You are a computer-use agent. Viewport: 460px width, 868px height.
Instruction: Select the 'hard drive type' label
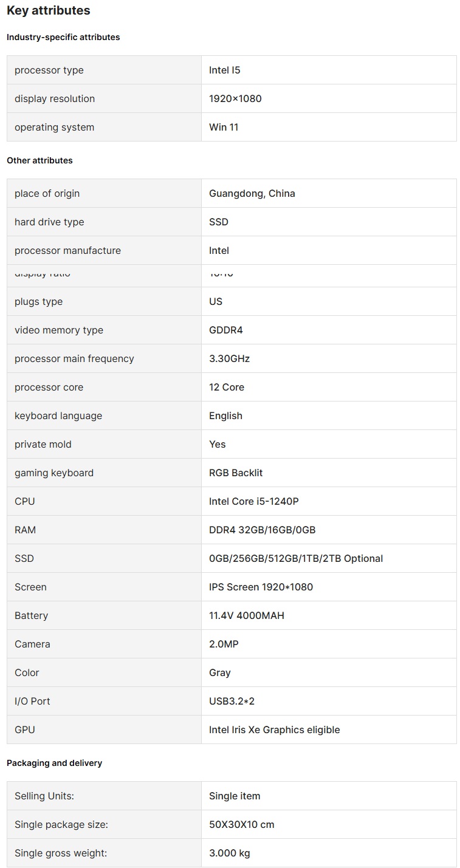[49, 222]
